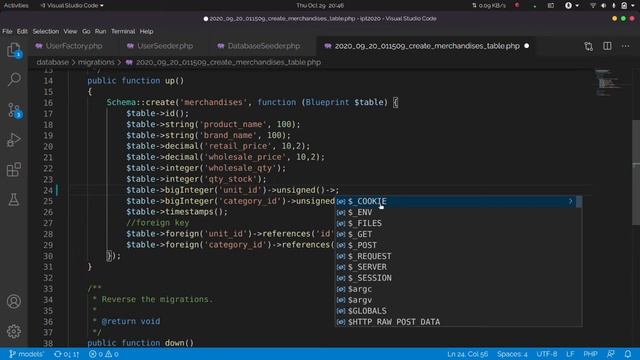Click the file name in breadcrumb path
The height and width of the screenshot is (360, 640).
228,62
